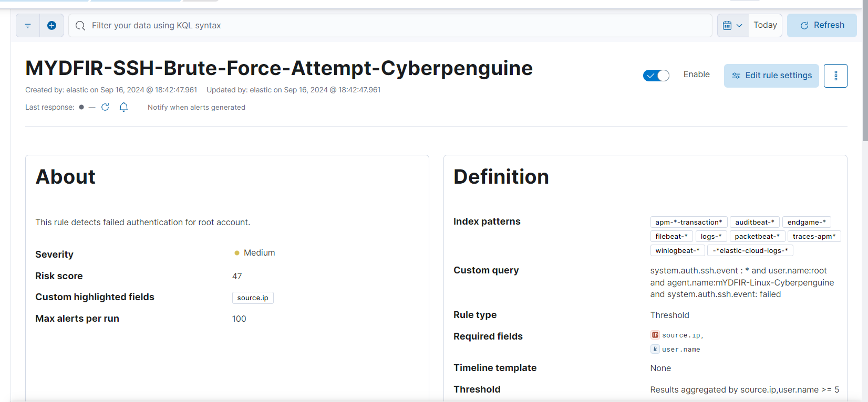Toggle the rule Enable switch

click(656, 76)
